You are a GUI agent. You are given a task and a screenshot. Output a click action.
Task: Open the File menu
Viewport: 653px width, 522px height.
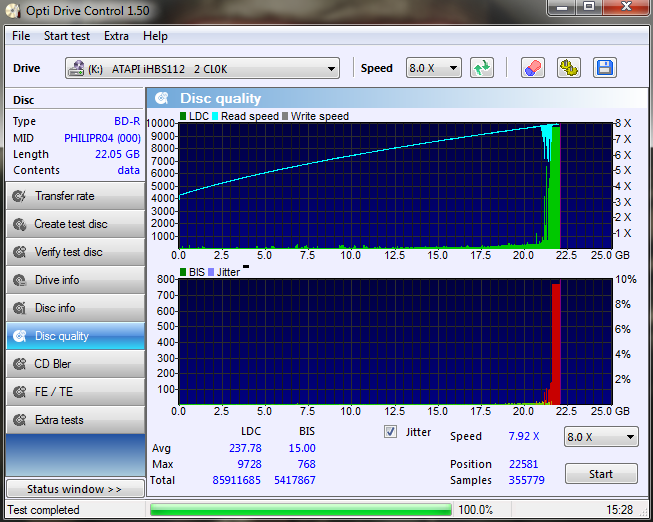tap(21, 36)
